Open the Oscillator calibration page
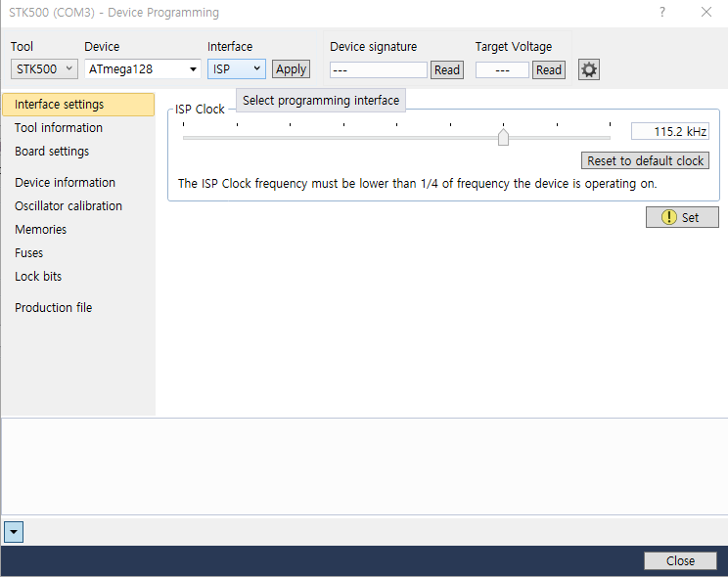Viewport: 728px width, 577px height. tap(68, 206)
